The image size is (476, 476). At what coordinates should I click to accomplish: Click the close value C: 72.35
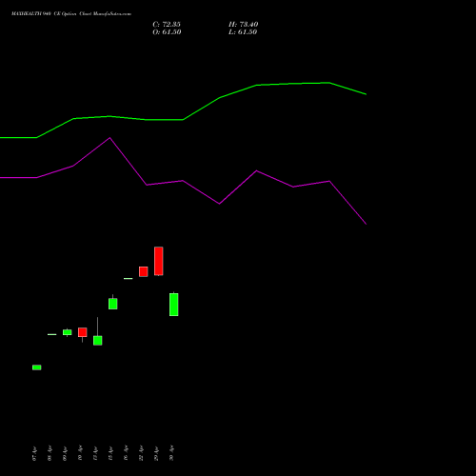coord(167,25)
